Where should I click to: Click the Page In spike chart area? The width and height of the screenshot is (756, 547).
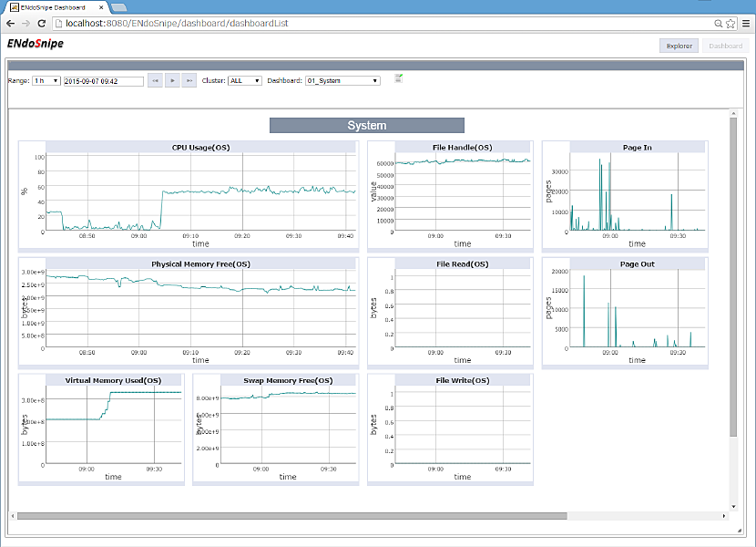(638, 191)
